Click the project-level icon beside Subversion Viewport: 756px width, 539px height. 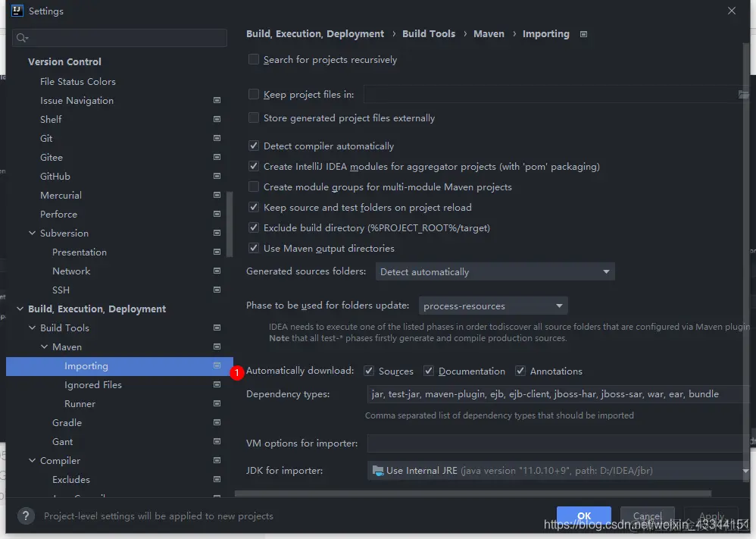pyautogui.click(x=217, y=233)
